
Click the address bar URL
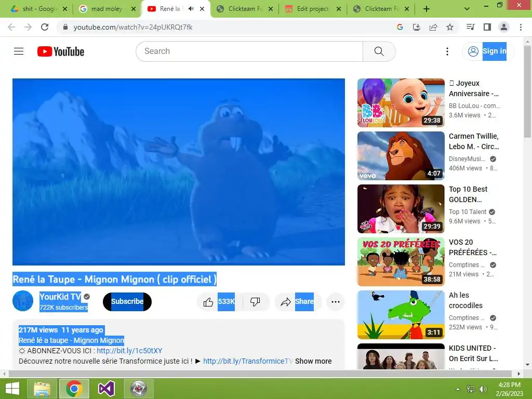(133, 27)
